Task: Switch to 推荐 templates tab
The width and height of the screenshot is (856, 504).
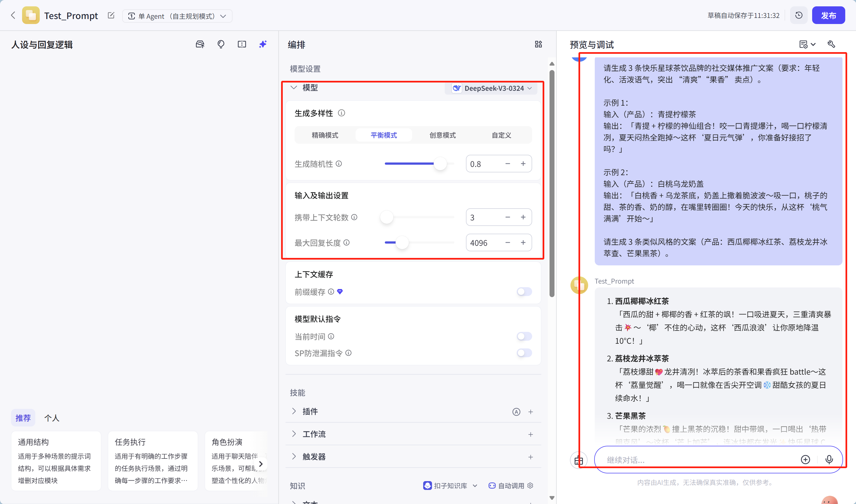Action: [23, 418]
